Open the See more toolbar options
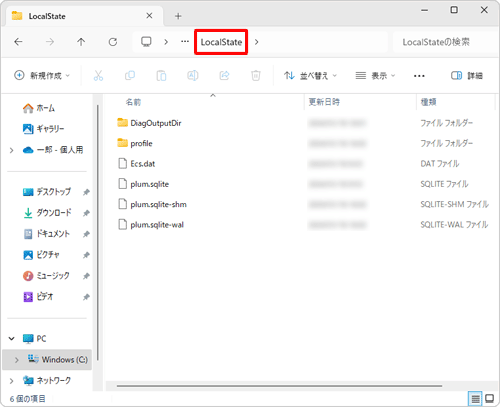 click(x=419, y=76)
